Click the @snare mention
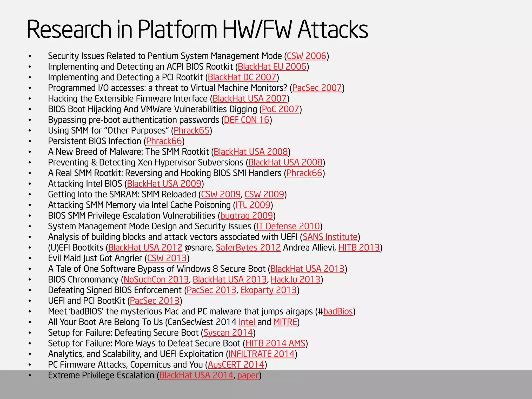Viewport: 532px width, 399px height. click(199, 248)
